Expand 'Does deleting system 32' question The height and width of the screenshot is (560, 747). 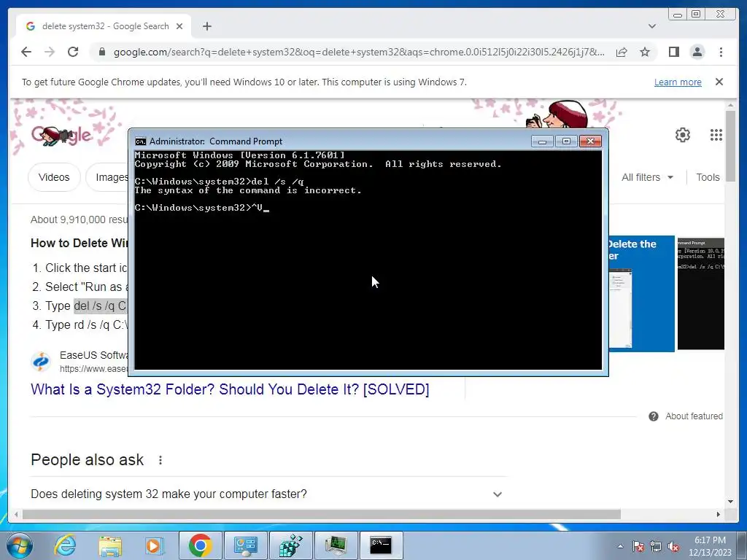(x=267, y=494)
